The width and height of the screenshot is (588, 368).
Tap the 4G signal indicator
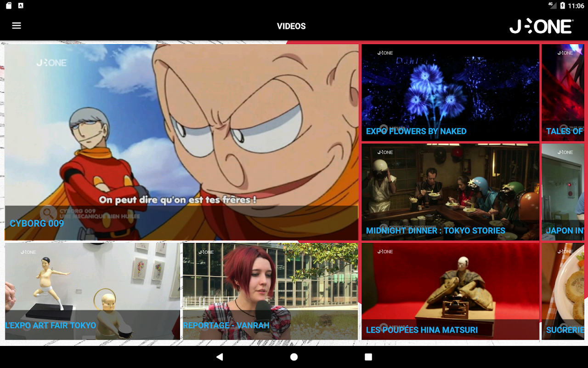click(x=552, y=6)
